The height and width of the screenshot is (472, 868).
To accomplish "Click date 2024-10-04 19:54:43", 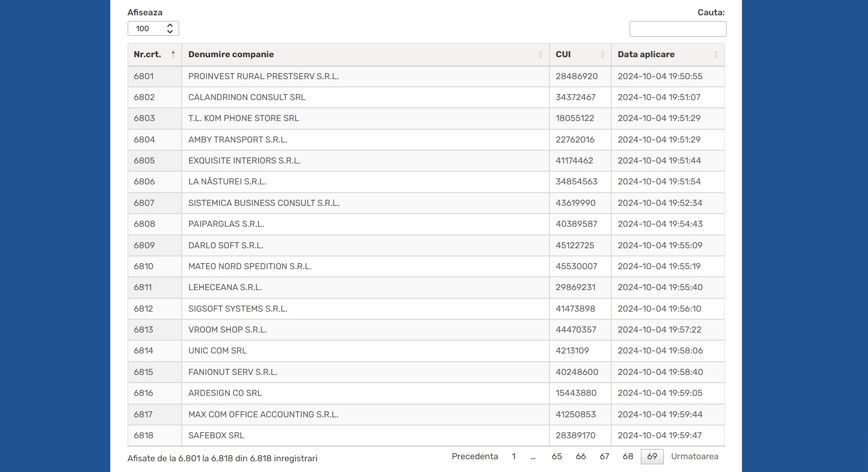I will [x=660, y=224].
